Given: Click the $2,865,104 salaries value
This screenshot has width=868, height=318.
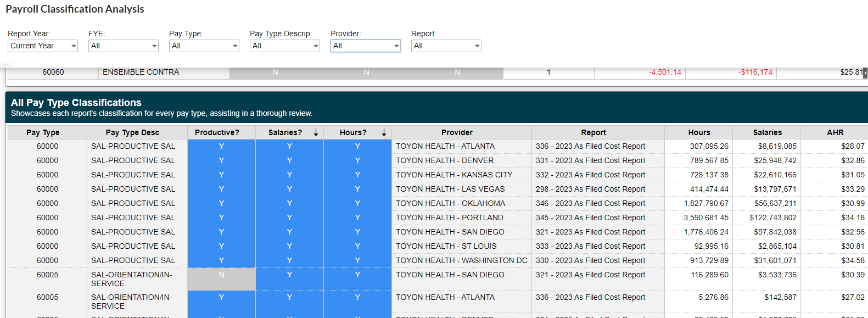Looking at the screenshot, I should coord(777,246).
